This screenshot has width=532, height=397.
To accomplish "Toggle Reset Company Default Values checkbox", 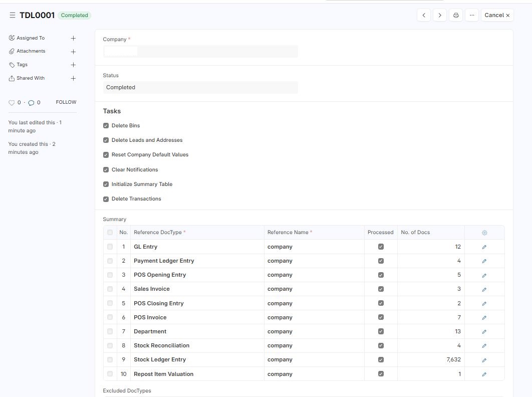I will click(106, 155).
